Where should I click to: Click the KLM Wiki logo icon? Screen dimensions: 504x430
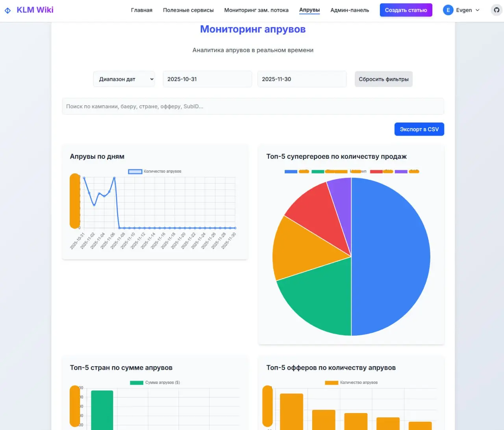tap(7, 10)
